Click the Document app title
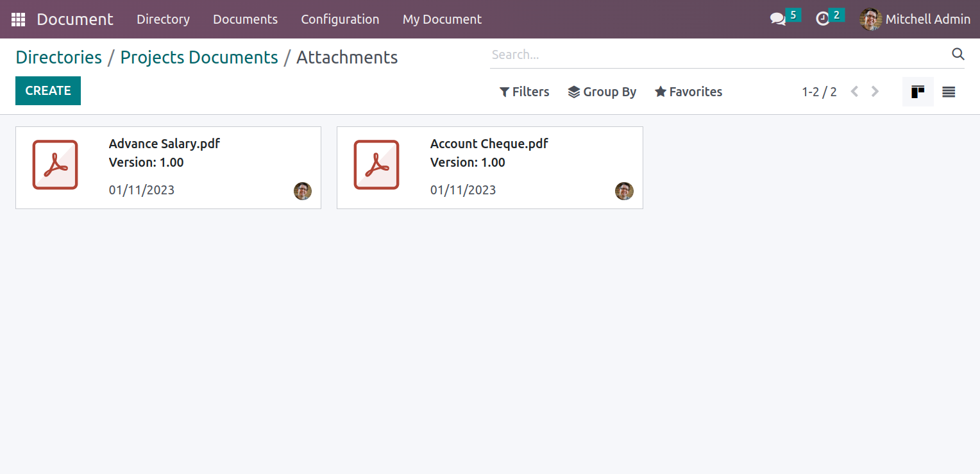Image resolution: width=980 pixels, height=474 pixels. (75, 19)
